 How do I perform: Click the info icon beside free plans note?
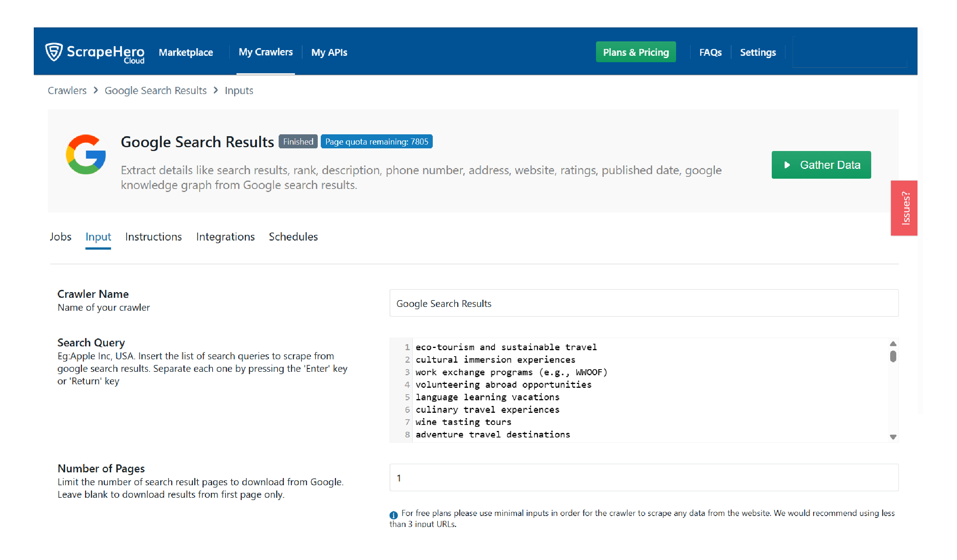393,515
